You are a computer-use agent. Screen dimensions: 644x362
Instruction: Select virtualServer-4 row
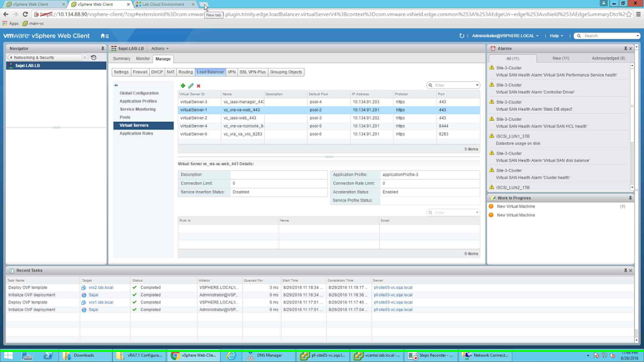[x=328, y=126]
